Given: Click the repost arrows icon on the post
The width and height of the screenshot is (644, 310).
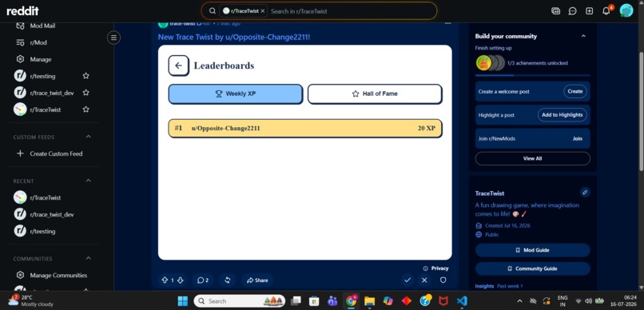Looking at the screenshot, I should pyautogui.click(x=228, y=280).
